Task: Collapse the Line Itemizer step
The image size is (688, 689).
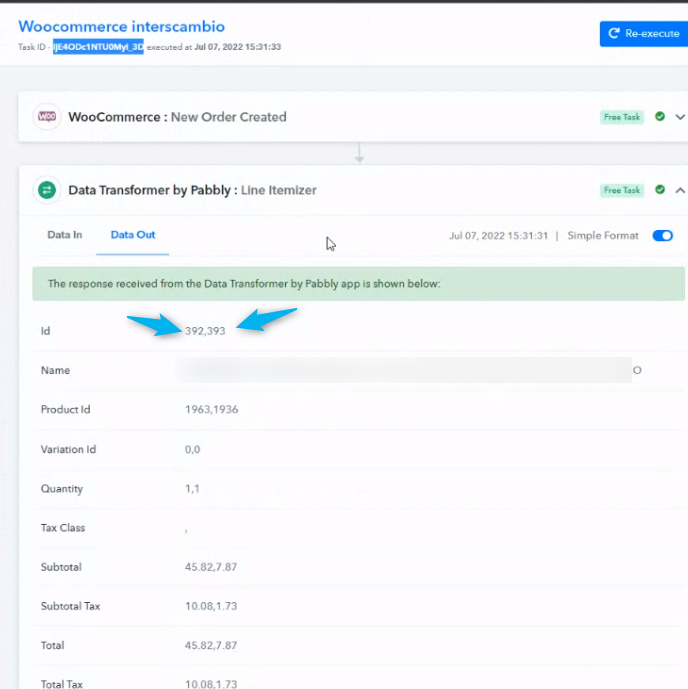Action: point(680,190)
